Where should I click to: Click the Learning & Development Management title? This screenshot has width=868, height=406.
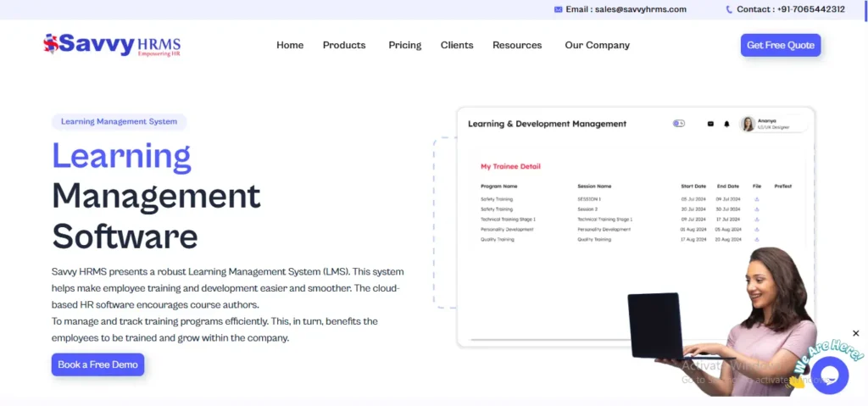click(x=547, y=124)
